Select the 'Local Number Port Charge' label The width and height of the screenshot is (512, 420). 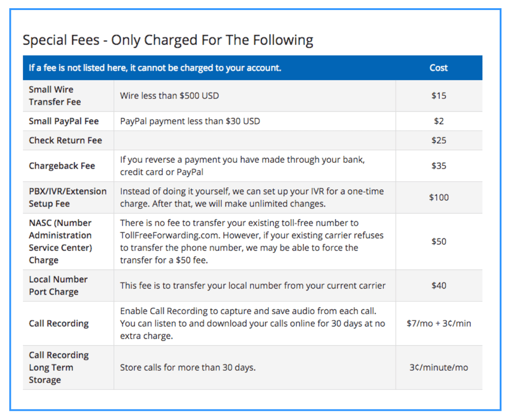point(58,285)
